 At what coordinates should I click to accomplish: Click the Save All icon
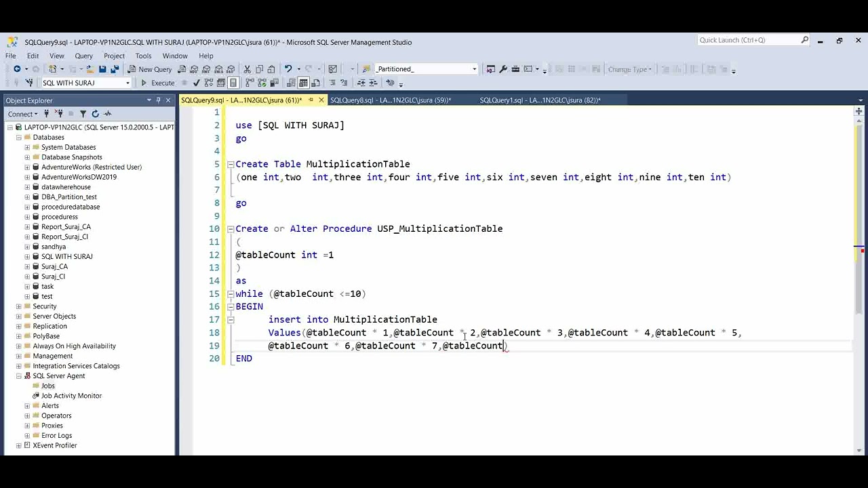pos(115,69)
